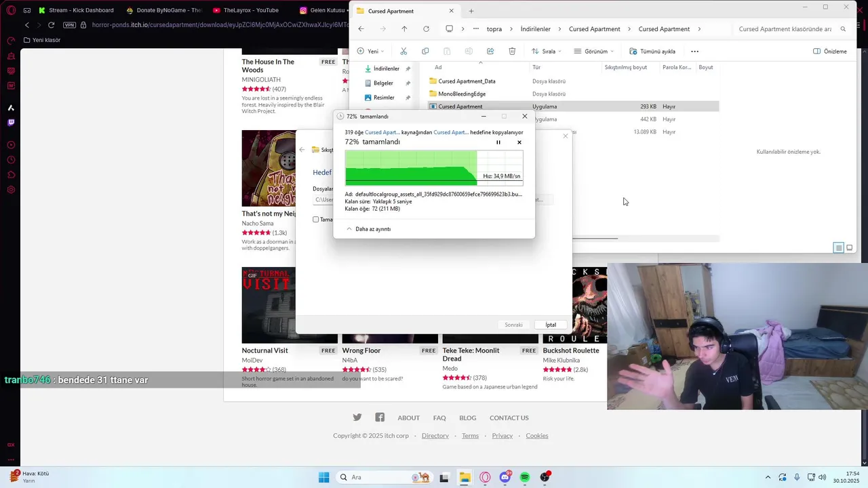Switch to Stream - Kick Dashboard tab

coord(75,10)
